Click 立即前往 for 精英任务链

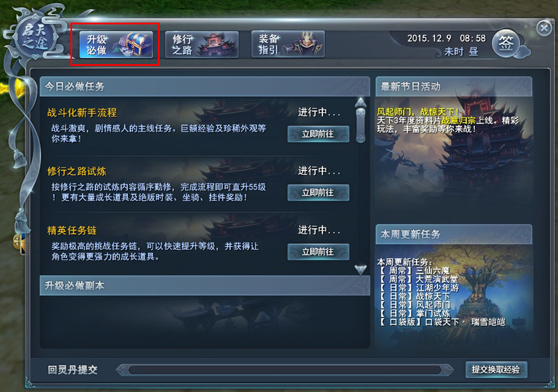click(x=318, y=252)
